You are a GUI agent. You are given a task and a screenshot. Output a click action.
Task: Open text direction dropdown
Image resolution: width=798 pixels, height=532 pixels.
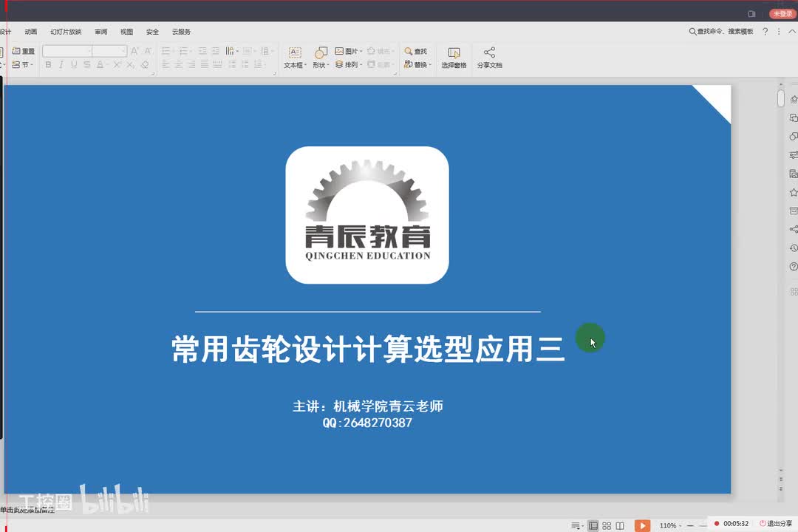232,51
